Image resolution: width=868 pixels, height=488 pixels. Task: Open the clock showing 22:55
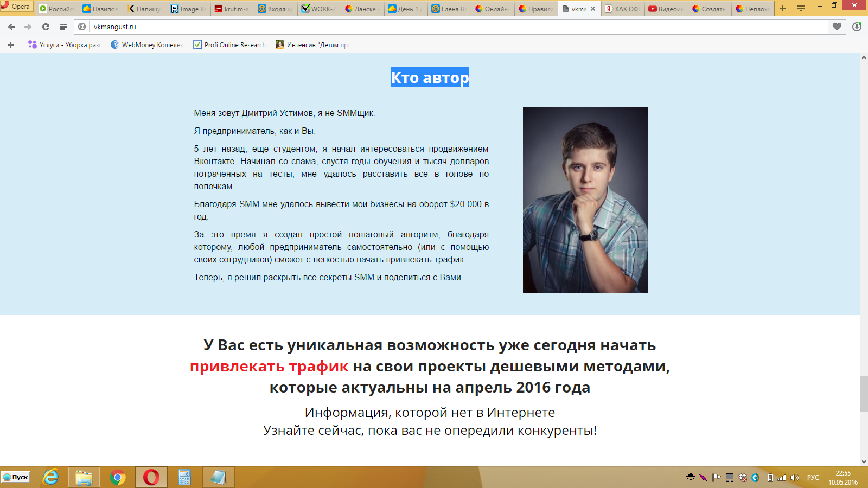(x=843, y=478)
